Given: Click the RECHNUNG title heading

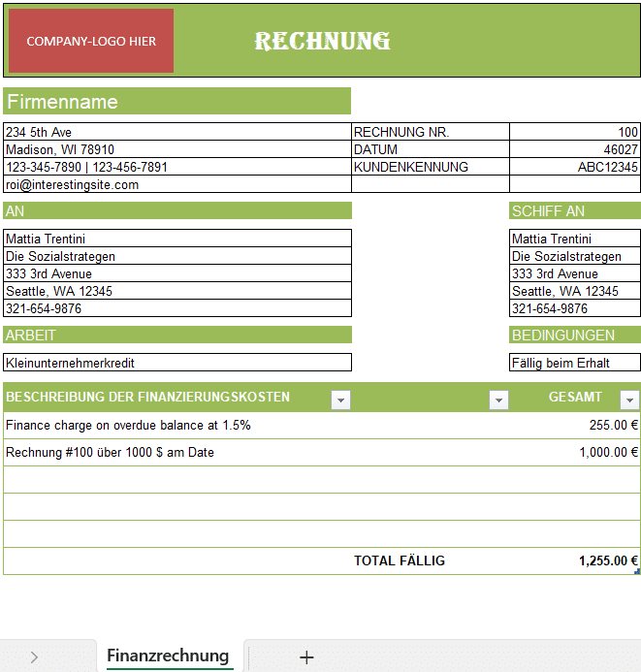Looking at the screenshot, I should [x=322, y=41].
